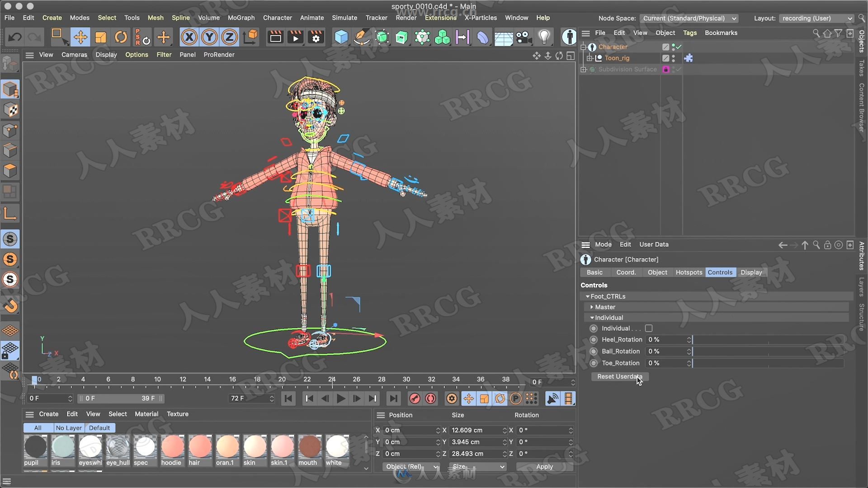Toggle the X-axis rotation constraint
This screenshot has height=488, width=868.
(189, 37)
